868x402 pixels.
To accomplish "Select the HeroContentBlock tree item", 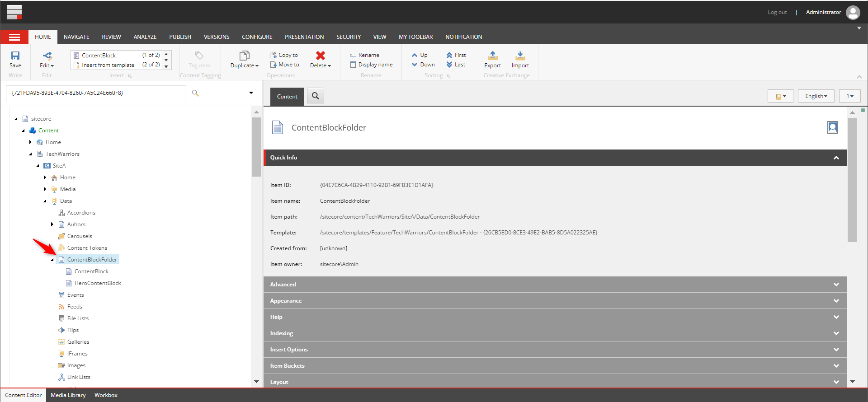I will point(98,283).
